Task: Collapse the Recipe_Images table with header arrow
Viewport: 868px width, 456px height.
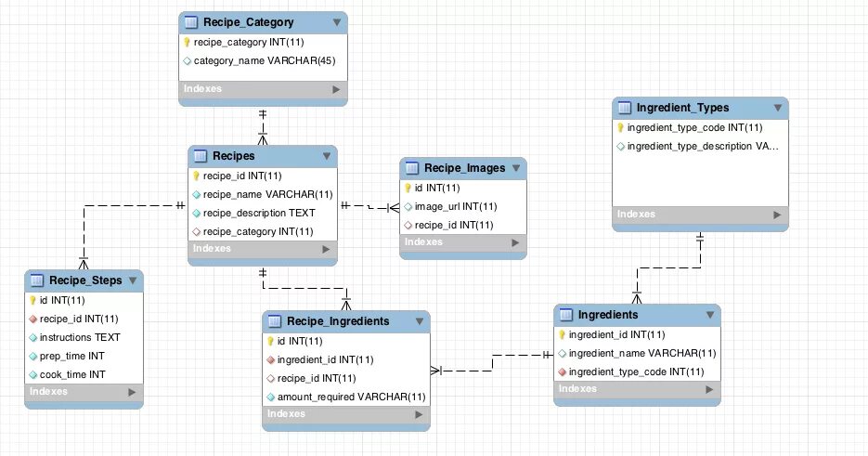Action: tap(516, 168)
